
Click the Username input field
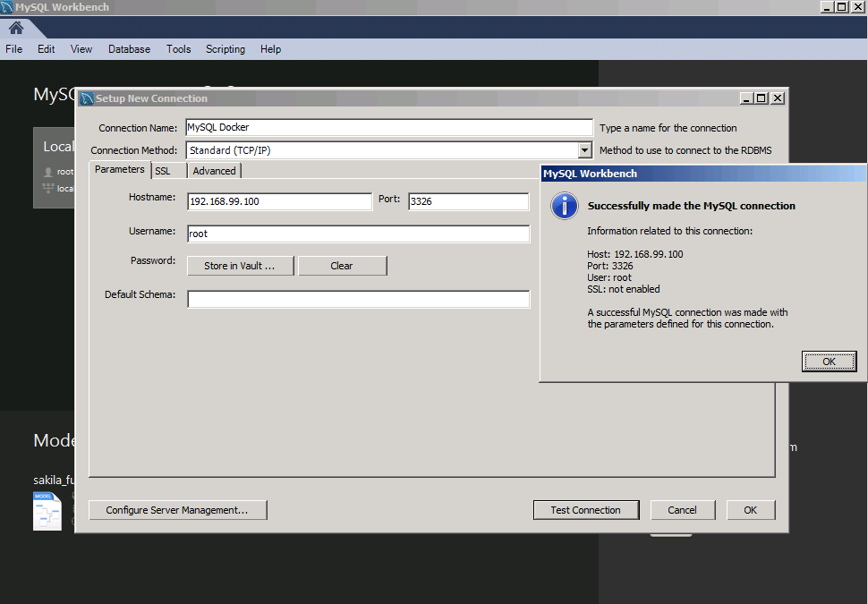[358, 234]
